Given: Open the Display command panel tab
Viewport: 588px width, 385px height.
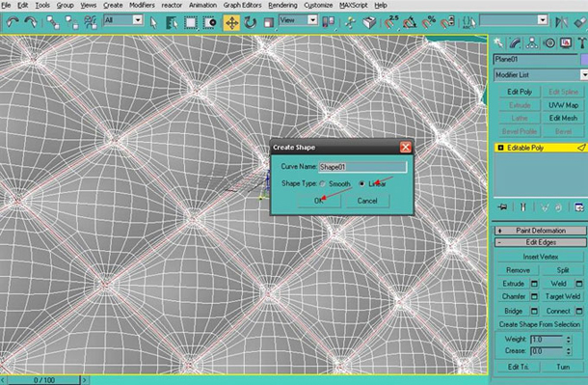Looking at the screenshot, I should (x=566, y=43).
